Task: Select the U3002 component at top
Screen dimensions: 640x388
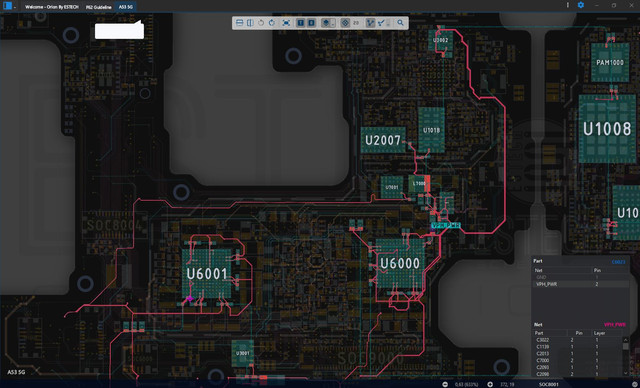Action: (440, 40)
